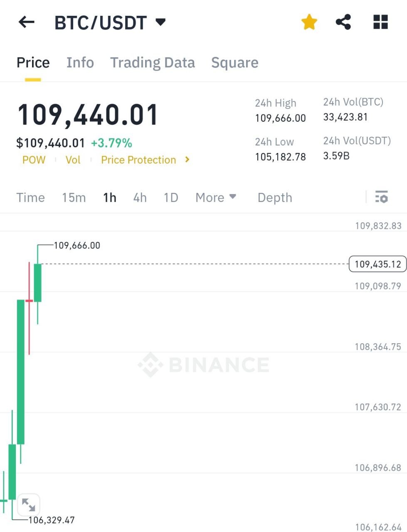
Task: Open Price Protection chevron arrow
Action: [x=187, y=160]
